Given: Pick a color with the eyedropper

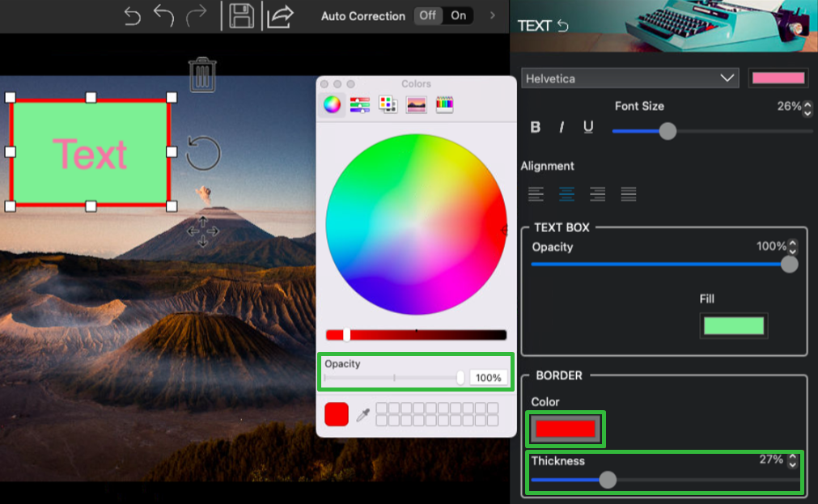Looking at the screenshot, I should [x=363, y=415].
